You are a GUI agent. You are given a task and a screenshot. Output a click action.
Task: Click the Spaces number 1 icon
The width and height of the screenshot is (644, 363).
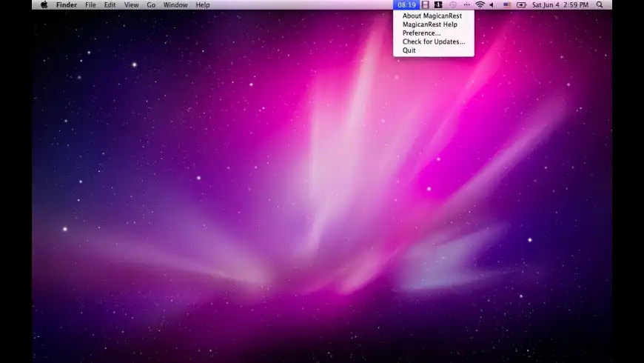(x=438, y=4)
